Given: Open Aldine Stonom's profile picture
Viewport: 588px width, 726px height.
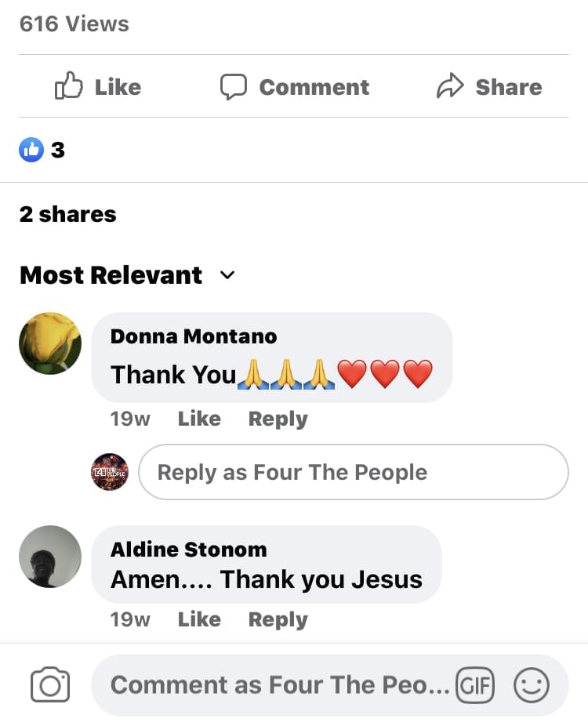Looking at the screenshot, I should tap(50, 556).
